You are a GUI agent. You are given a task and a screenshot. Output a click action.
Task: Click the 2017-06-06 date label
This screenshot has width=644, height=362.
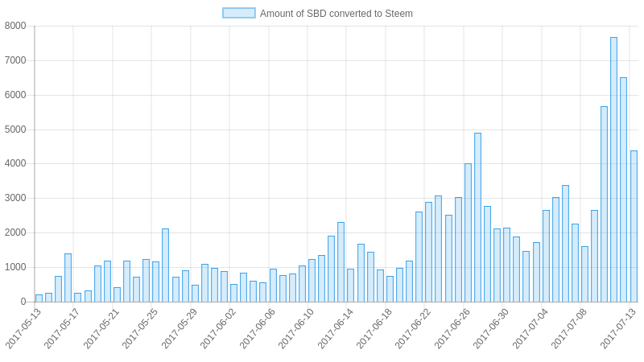click(258, 329)
